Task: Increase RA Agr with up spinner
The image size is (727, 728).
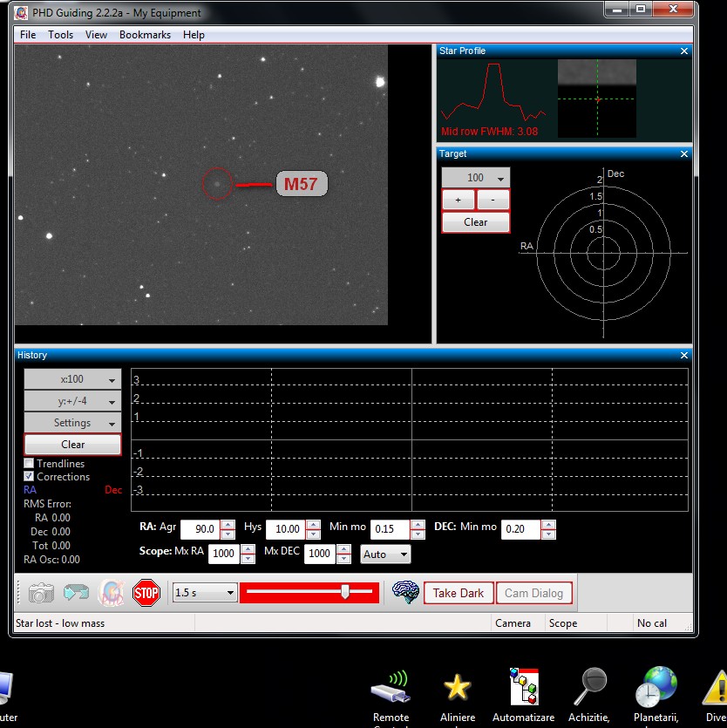Action: pyautogui.click(x=228, y=525)
